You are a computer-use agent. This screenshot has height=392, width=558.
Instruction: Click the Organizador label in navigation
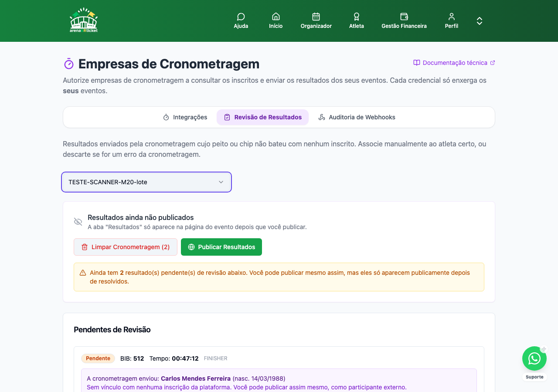(316, 26)
